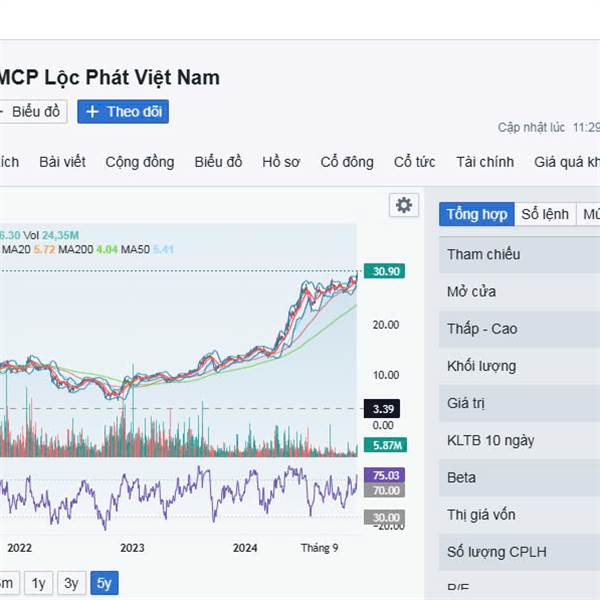Click the Tham chiếu row
600x600 pixels.
pos(519,254)
